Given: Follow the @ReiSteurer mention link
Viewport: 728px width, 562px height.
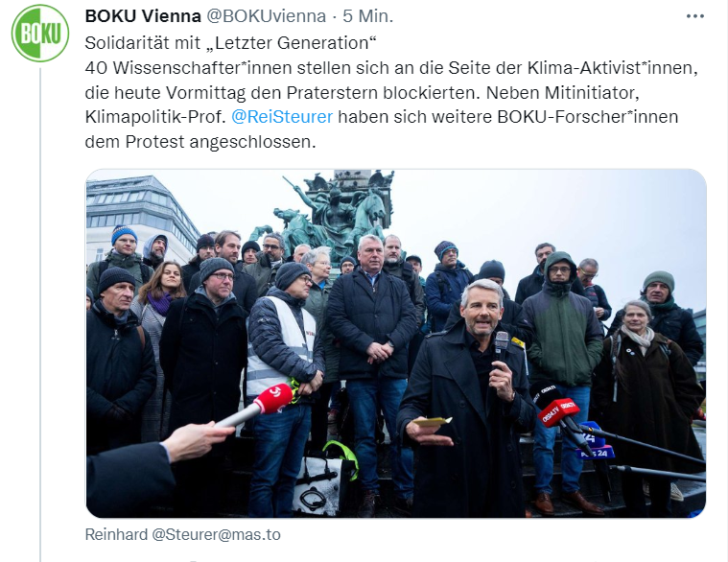Looking at the screenshot, I should (x=282, y=117).
